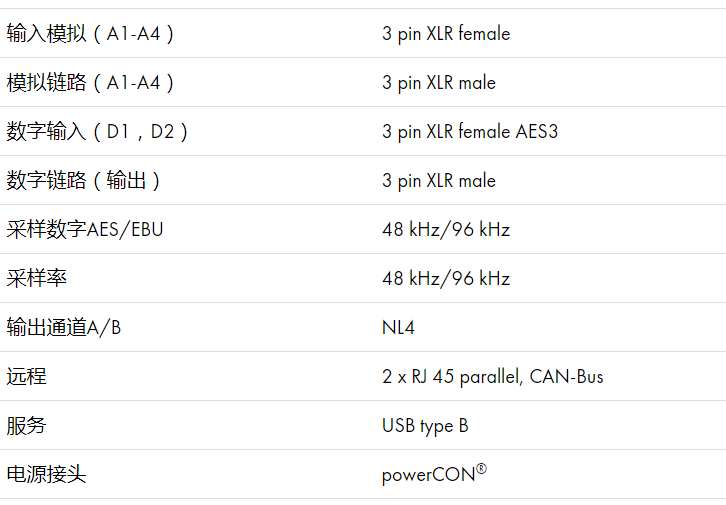726x505 pixels.
Task: Click the 远程 row label
Action: pyautogui.click(x=26, y=376)
